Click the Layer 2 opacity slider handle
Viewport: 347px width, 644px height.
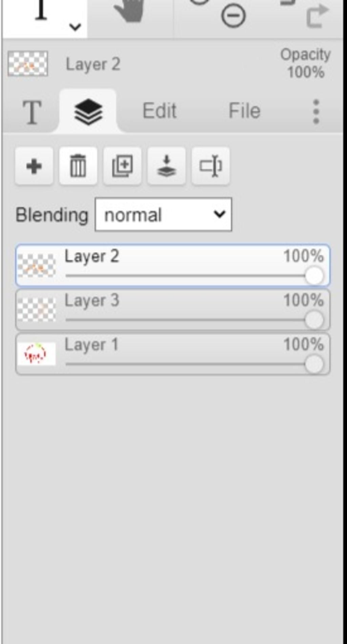(314, 276)
